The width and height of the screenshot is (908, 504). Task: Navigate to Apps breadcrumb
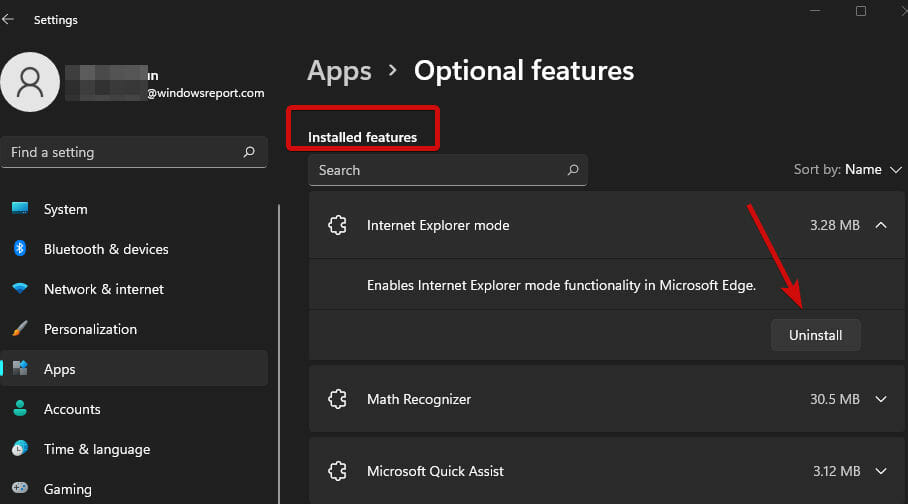339,71
